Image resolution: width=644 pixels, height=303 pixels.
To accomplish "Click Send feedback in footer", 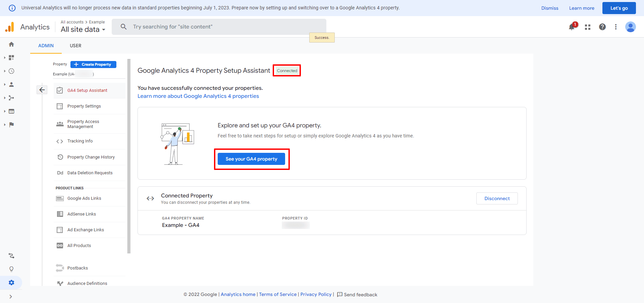I will point(357,295).
